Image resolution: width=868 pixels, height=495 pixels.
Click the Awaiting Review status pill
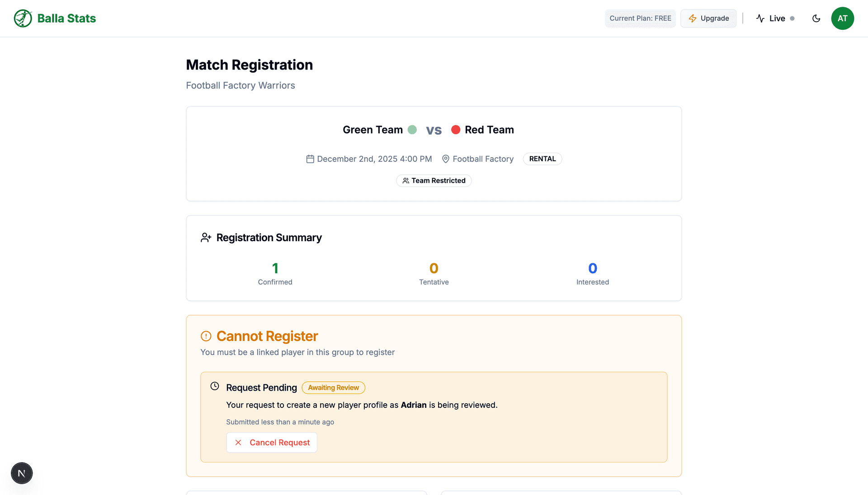[x=333, y=388]
